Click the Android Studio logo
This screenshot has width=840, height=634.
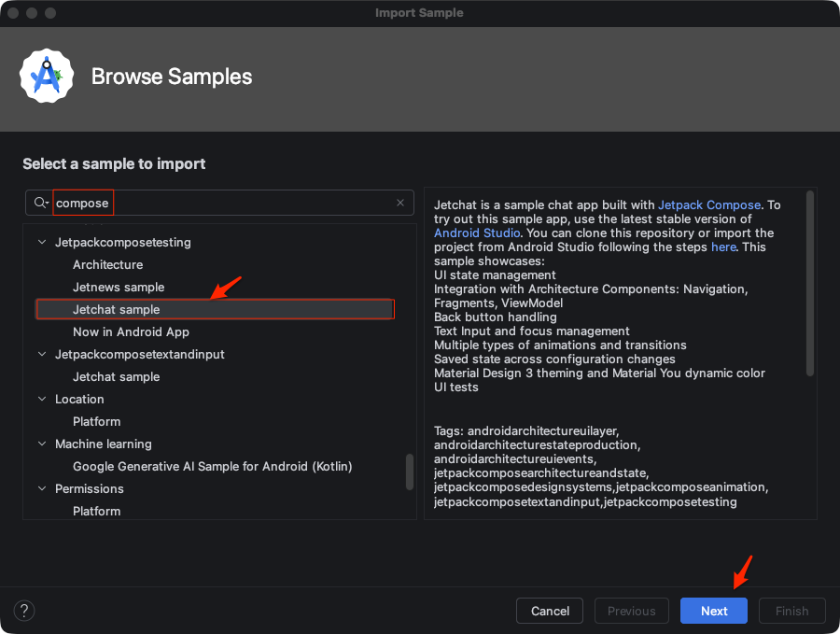click(47, 77)
